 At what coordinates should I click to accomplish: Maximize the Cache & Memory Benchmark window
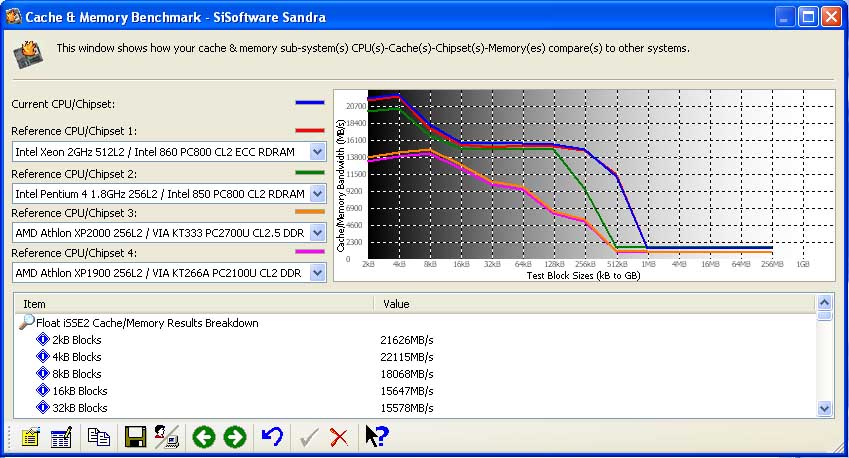808,17
